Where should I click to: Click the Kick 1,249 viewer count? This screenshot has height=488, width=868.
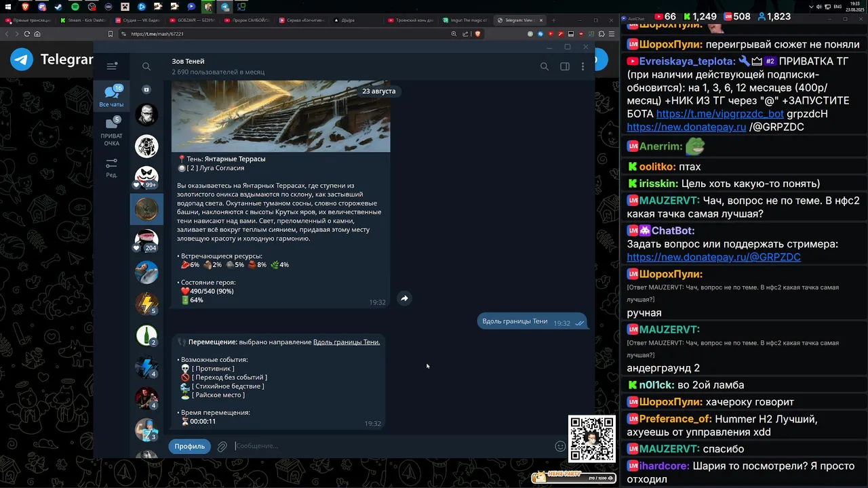coord(701,16)
